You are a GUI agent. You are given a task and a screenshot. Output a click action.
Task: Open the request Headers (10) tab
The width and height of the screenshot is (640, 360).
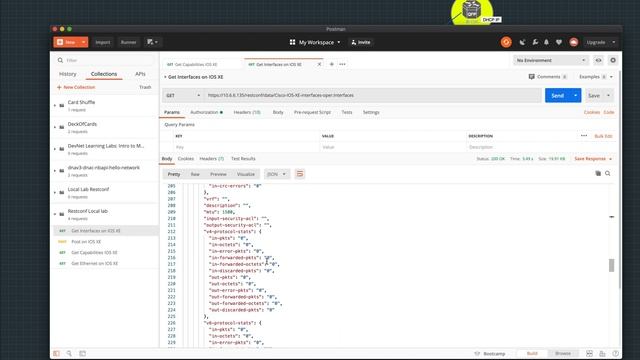[247, 112]
